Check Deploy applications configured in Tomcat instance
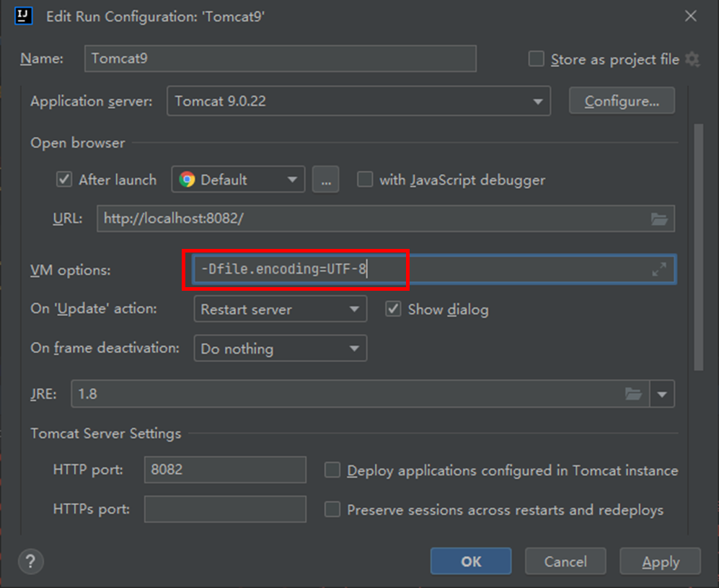The height and width of the screenshot is (588, 719). pyautogui.click(x=332, y=470)
